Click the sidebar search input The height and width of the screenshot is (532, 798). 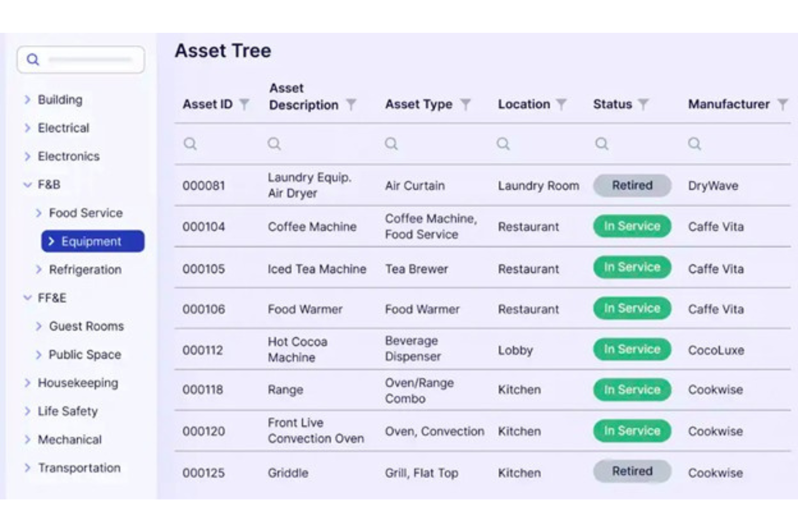(89, 59)
